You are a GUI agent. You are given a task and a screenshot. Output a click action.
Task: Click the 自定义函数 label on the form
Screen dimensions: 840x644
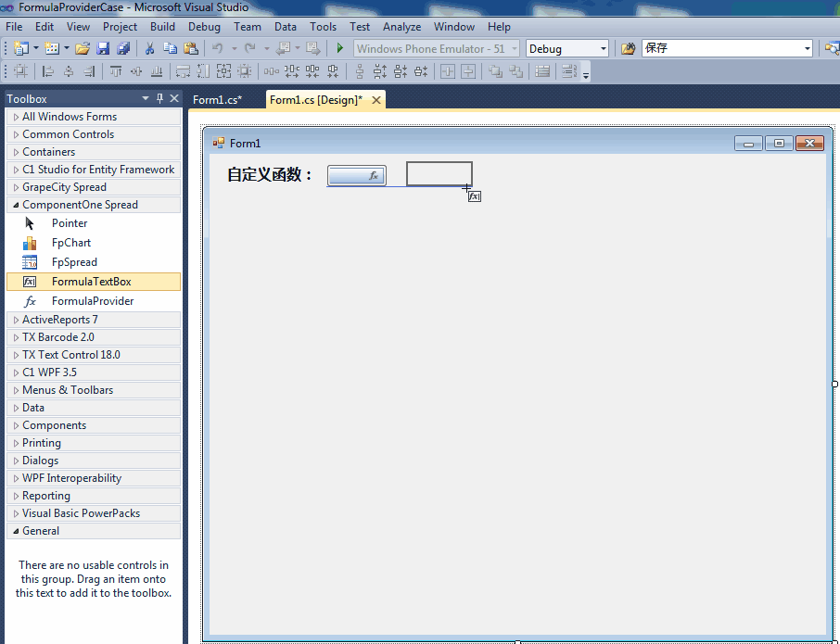[270, 174]
